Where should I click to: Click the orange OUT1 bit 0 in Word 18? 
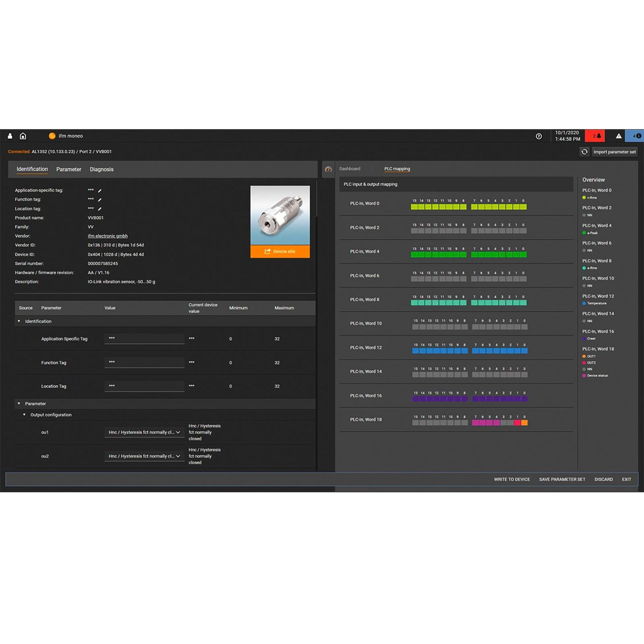[524, 423]
